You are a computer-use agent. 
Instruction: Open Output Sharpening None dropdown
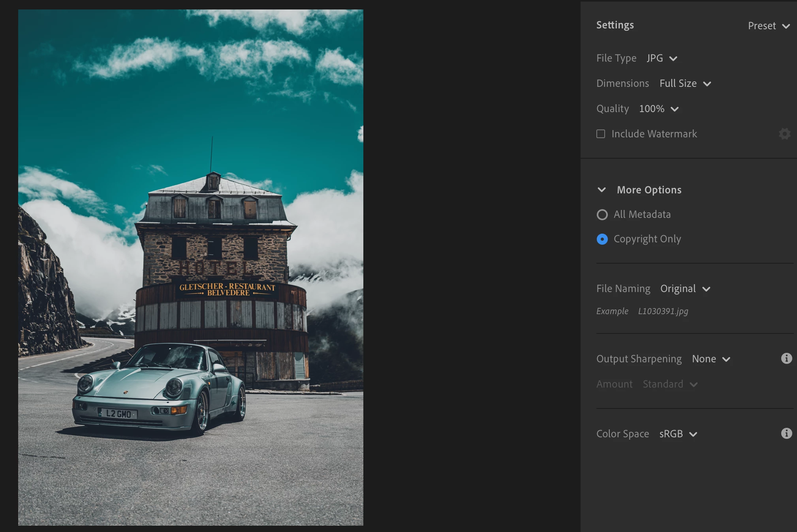pyautogui.click(x=711, y=359)
